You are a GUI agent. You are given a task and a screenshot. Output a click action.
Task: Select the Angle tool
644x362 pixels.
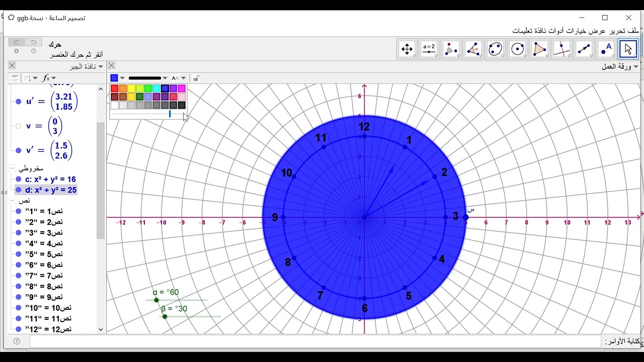pos(473,49)
